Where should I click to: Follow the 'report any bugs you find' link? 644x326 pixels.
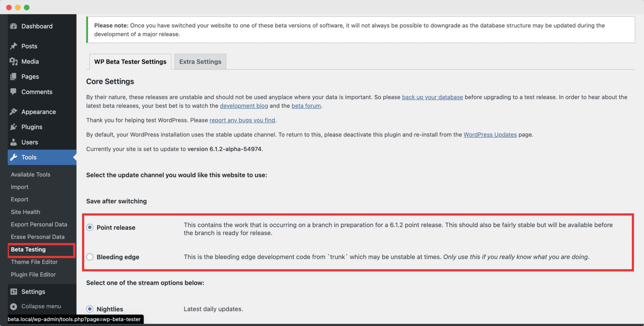(x=242, y=120)
